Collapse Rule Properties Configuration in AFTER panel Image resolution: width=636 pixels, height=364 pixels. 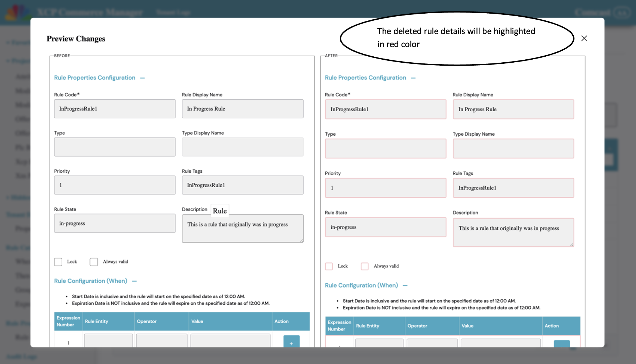[x=413, y=78]
